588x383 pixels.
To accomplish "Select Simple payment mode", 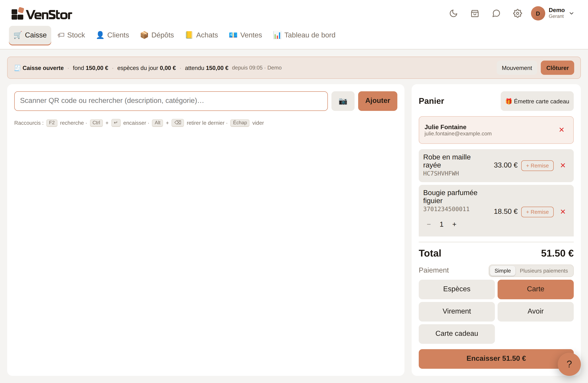I will (x=502, y=271).
